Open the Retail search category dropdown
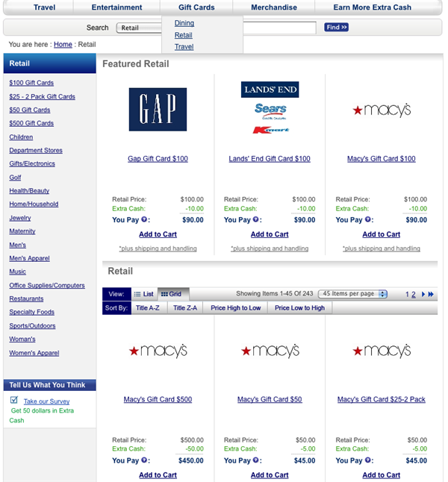448x482 pixels. (139, 28)
